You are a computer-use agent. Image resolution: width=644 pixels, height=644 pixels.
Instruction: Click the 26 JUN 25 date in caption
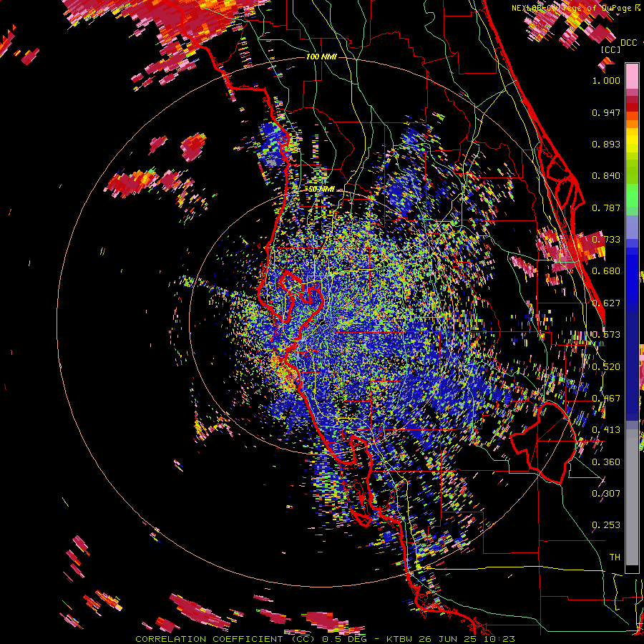click(449, 639)
